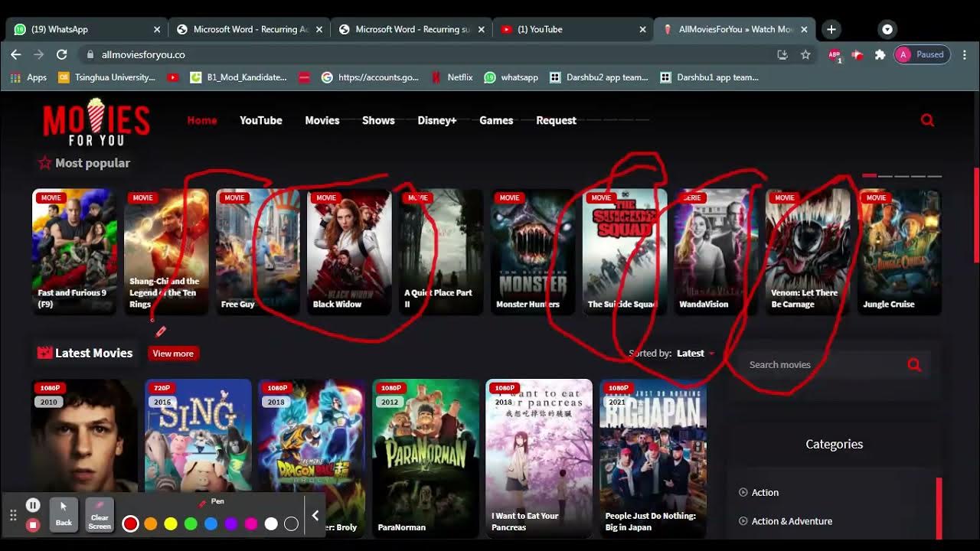
Task: Click the View more button
Action: coord(173,354)
